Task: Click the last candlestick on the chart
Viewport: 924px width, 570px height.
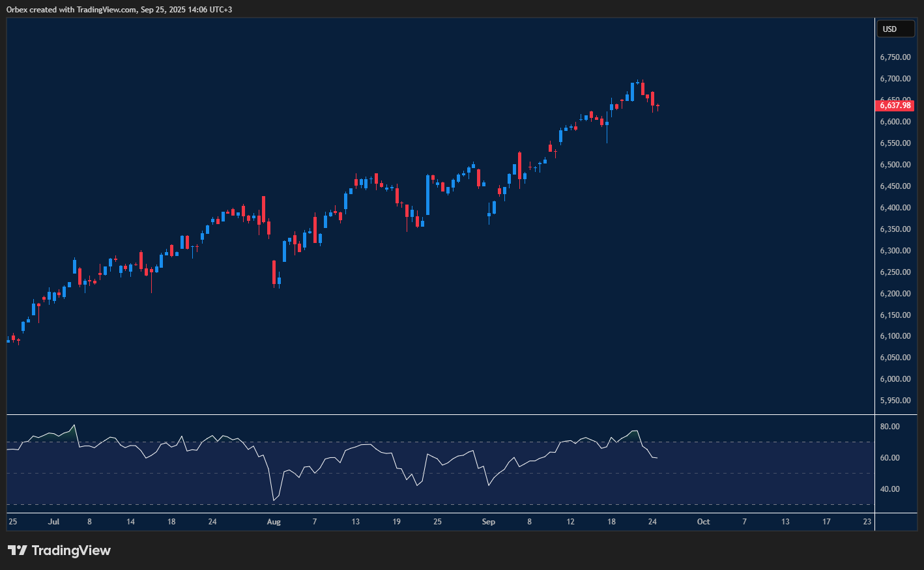Action: [657, 106]
